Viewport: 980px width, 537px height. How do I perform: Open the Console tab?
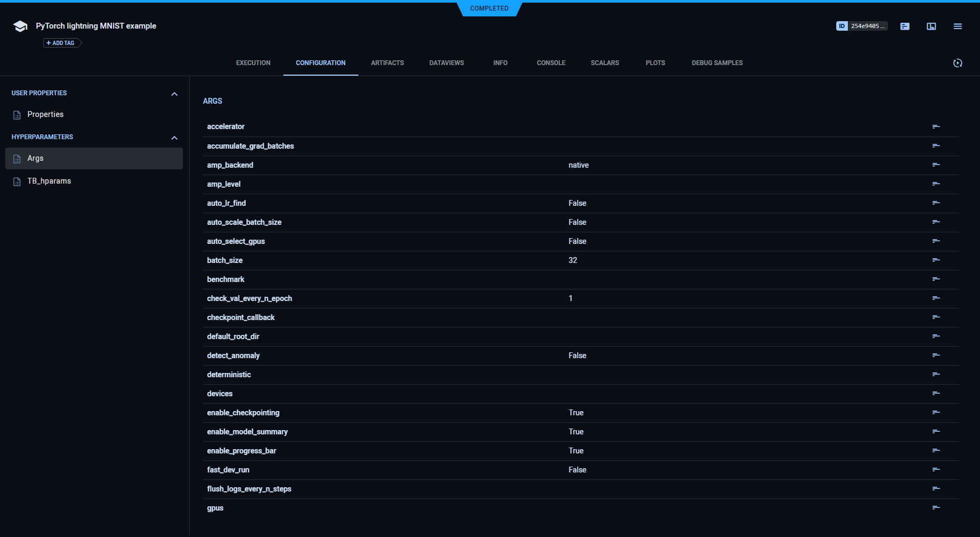[x=551, y=63]
